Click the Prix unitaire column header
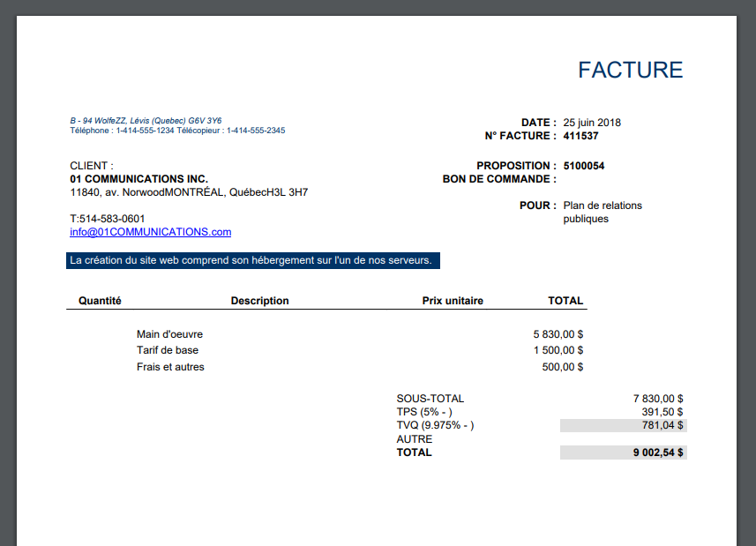This screenshot has width=756, height=546. click(x=453, y=301)
